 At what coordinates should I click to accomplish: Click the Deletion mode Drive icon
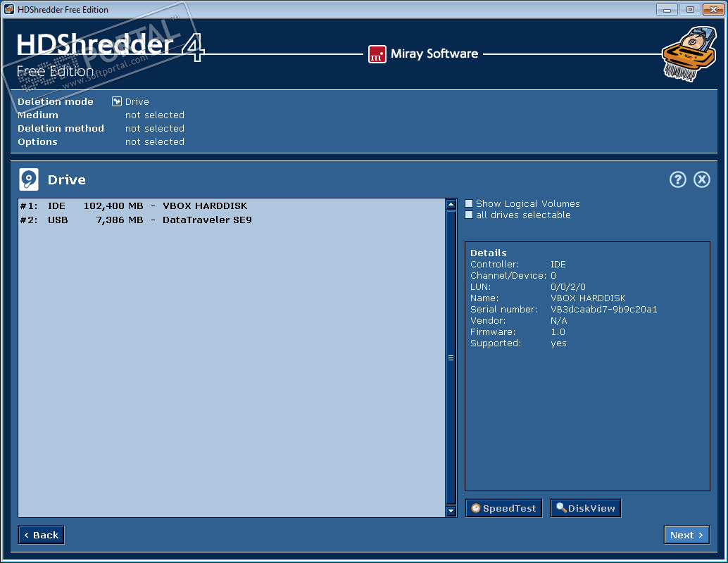pos(117,101)
